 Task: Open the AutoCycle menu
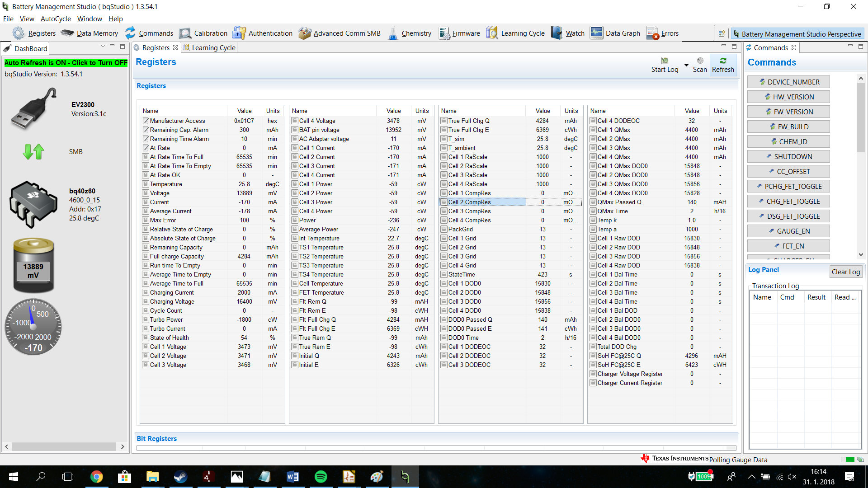point(56,19)
